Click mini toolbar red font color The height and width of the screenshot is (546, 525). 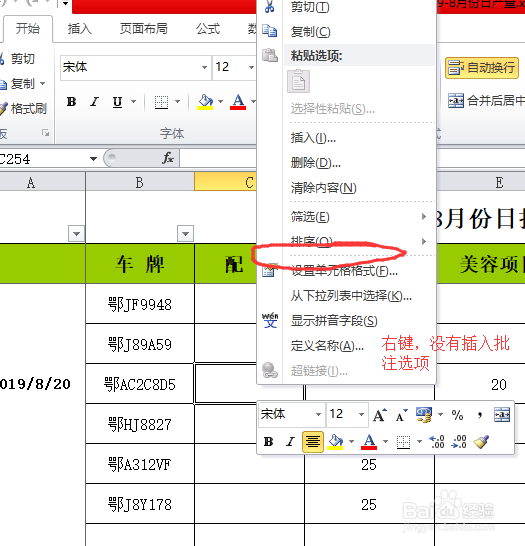click(369, 442)
